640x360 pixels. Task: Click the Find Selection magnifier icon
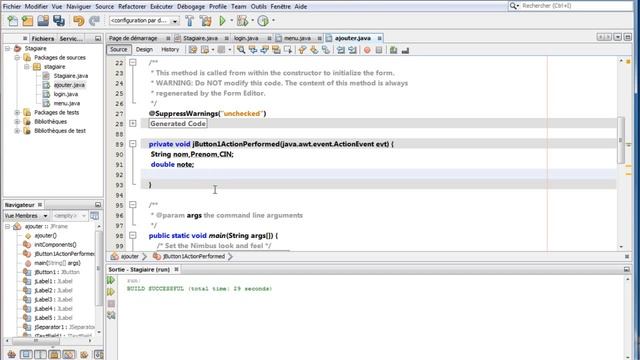coord(241,50)
